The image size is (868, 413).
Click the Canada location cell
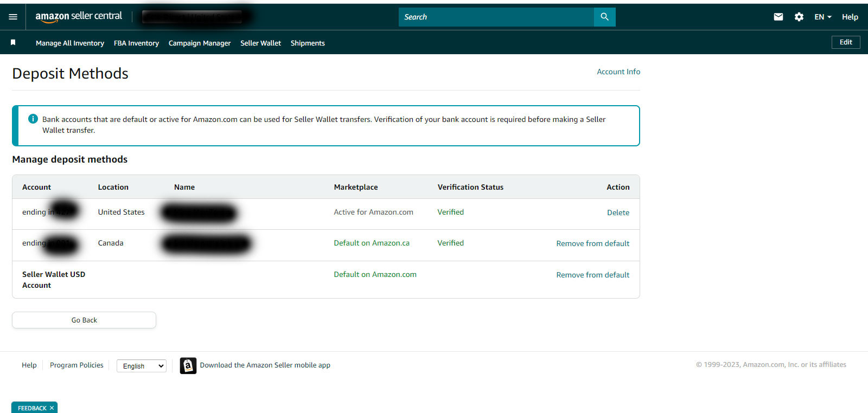(111, 243)
